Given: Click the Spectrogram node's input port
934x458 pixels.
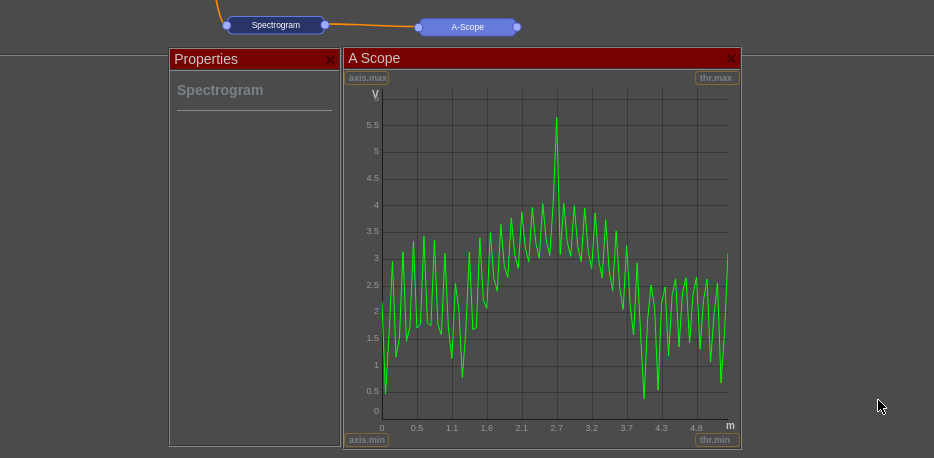Looking at the screenshot, I should click(x=227, y=25).
